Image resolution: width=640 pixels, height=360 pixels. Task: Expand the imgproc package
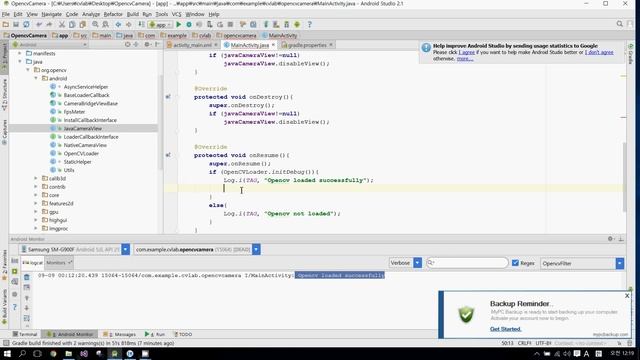pos(36,229)
